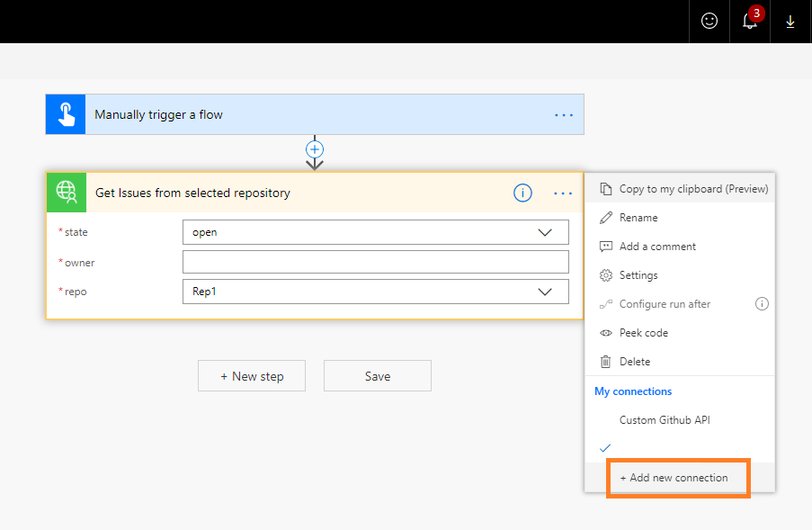Click the gear icon next to Settings
Viewport: 812px width, 530px height.
[x=605, y=275]
